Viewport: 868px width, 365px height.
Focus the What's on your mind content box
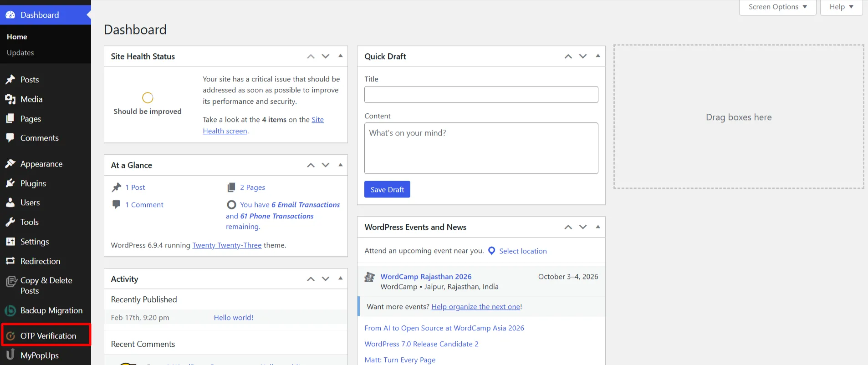(481, 148)
